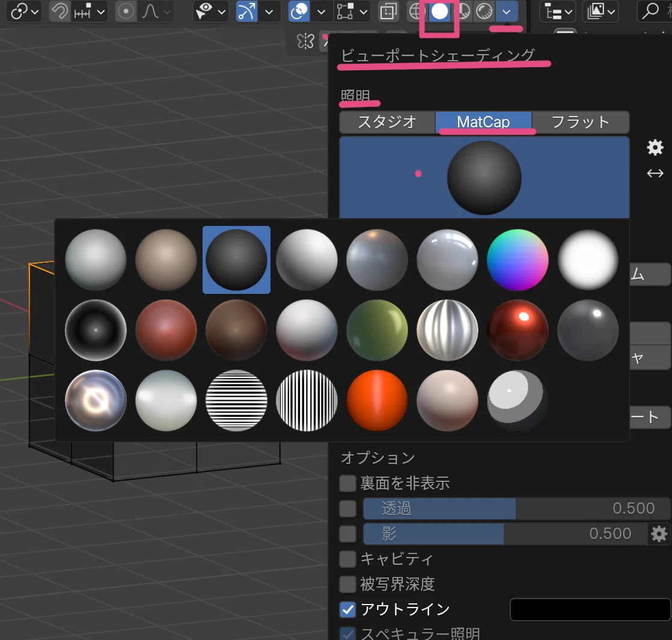Open MatCap preferences gear icon

point(655,147)
